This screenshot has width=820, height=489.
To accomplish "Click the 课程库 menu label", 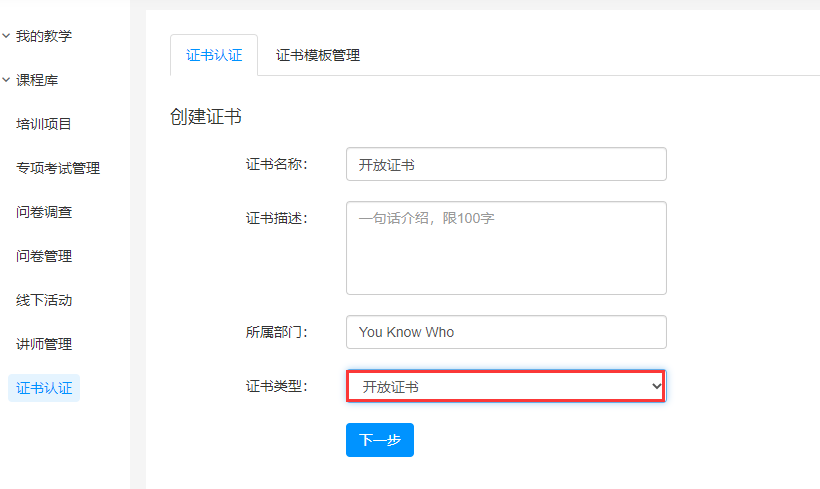I will click(37, 80).
